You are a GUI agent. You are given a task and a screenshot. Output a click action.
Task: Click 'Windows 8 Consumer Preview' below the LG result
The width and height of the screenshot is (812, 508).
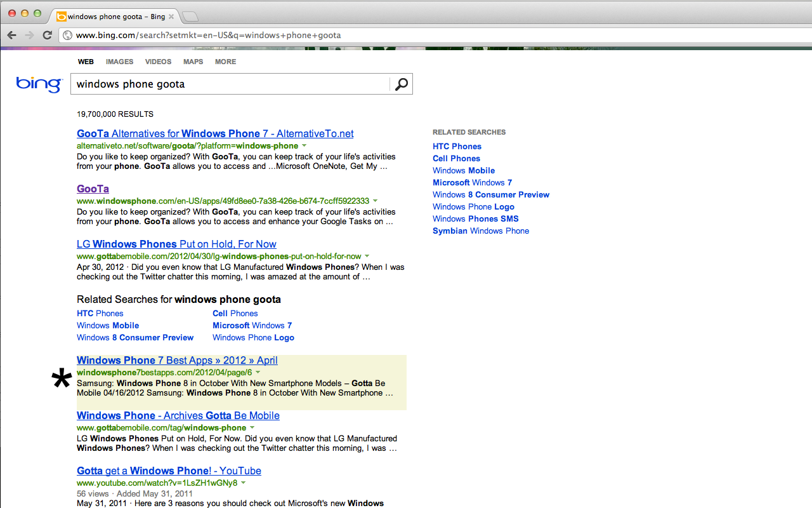tap(135, 337)
